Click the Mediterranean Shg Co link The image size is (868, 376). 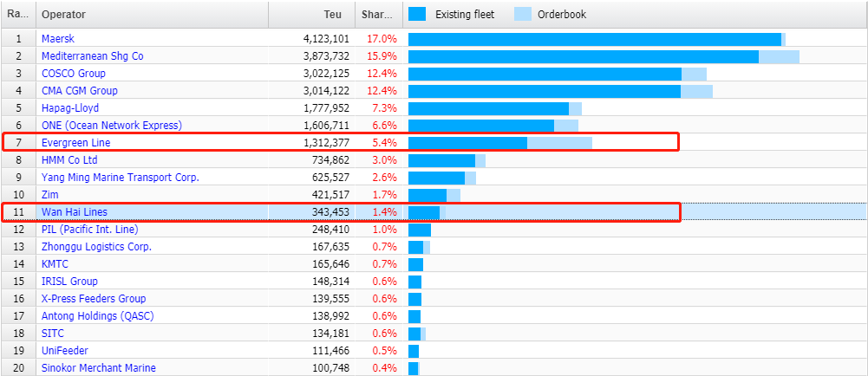coord(92,56)
